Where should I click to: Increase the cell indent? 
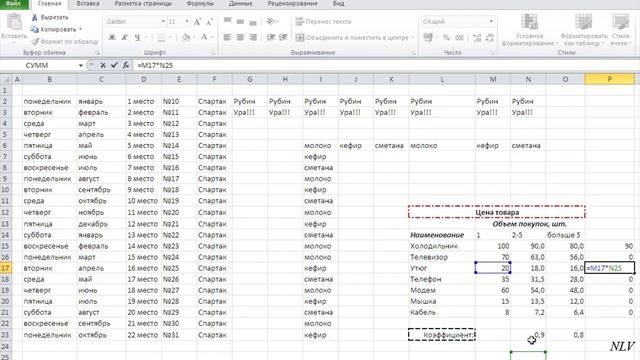(283, 38)
